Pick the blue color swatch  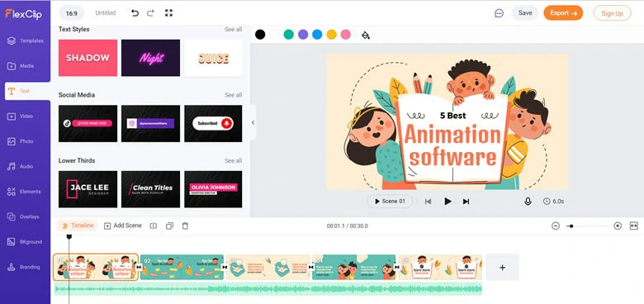(317, 35)
